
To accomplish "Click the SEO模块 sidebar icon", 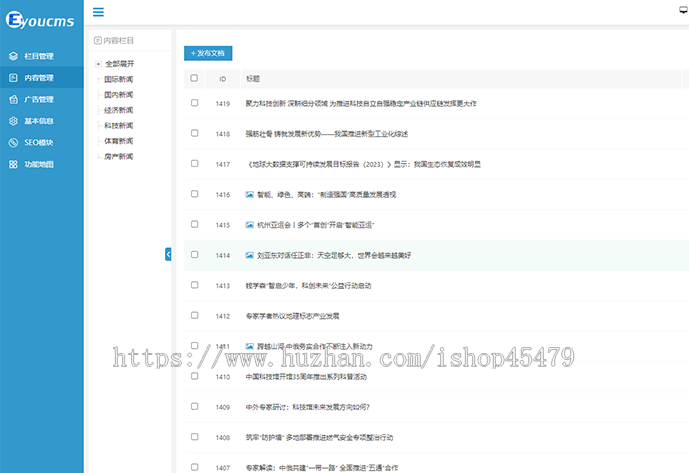I will (13, 142).
